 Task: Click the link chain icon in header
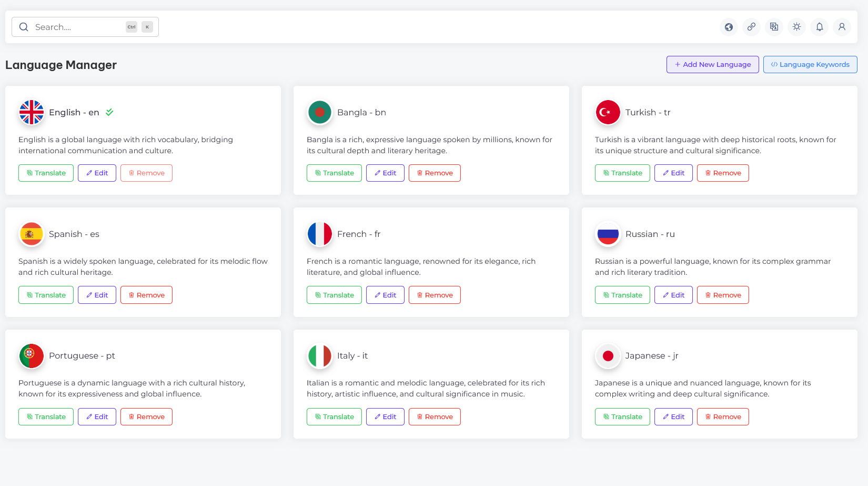pos(751,27)
